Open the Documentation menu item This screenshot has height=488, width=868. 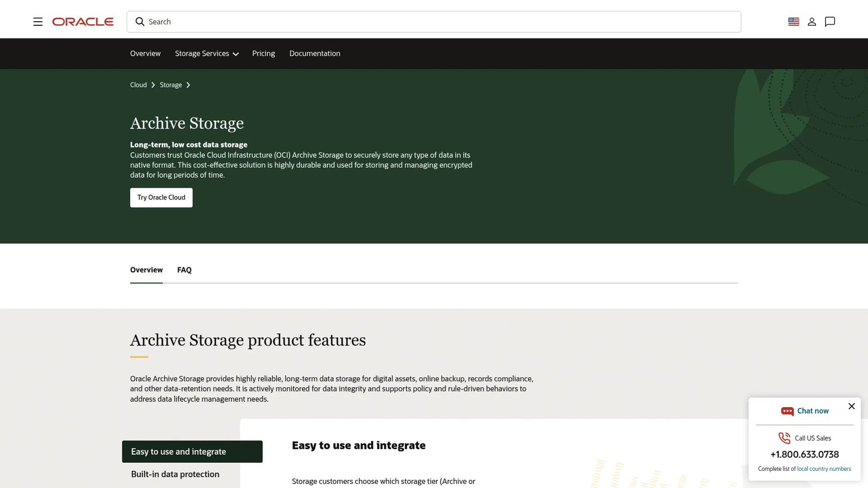[315, 53]
